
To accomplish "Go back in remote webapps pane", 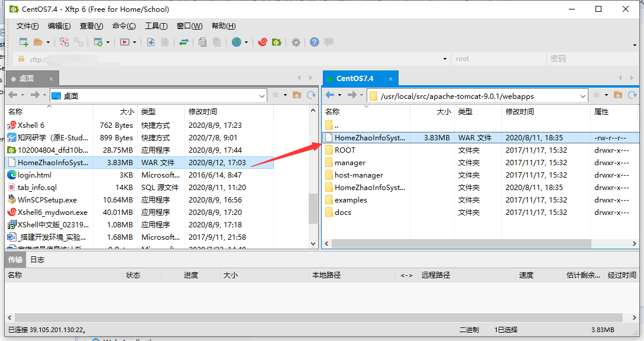I will [330, 95].
